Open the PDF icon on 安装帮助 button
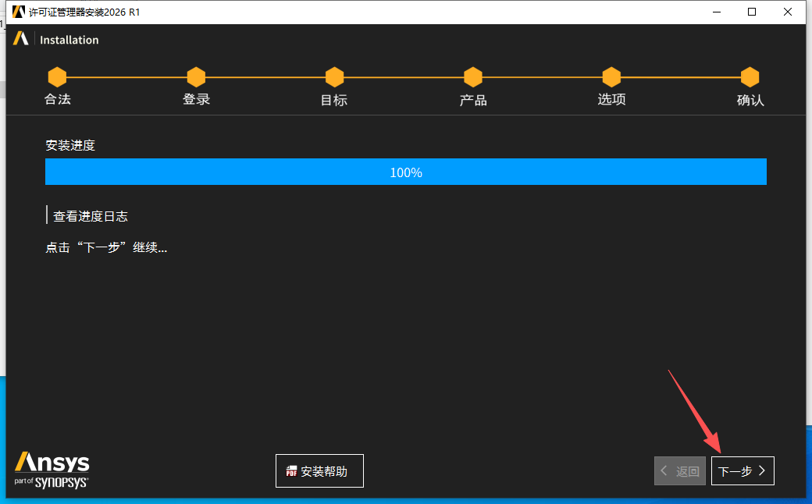This screenshot has width=812, height=504. (290, 470)
